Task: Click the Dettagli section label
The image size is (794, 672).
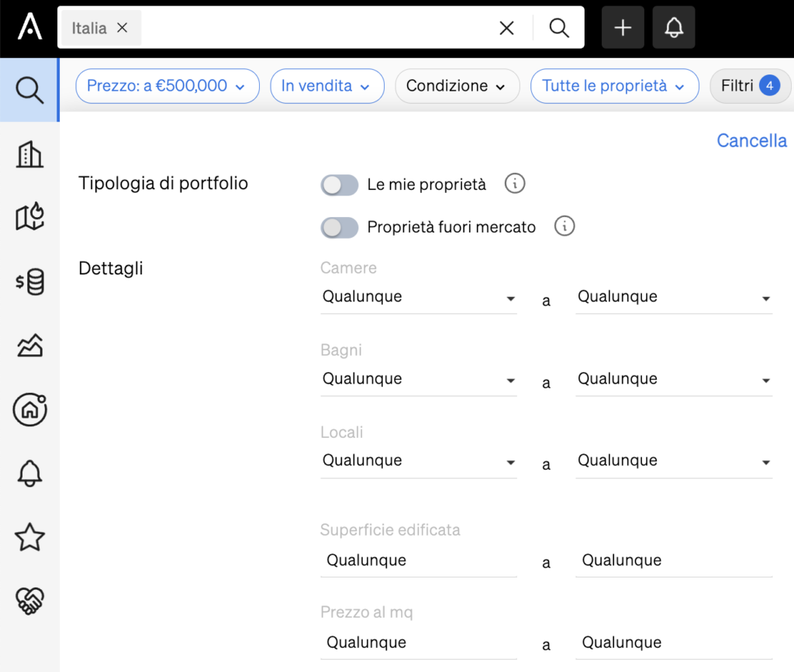Action: pyautogui.click(x=111, y=268)
